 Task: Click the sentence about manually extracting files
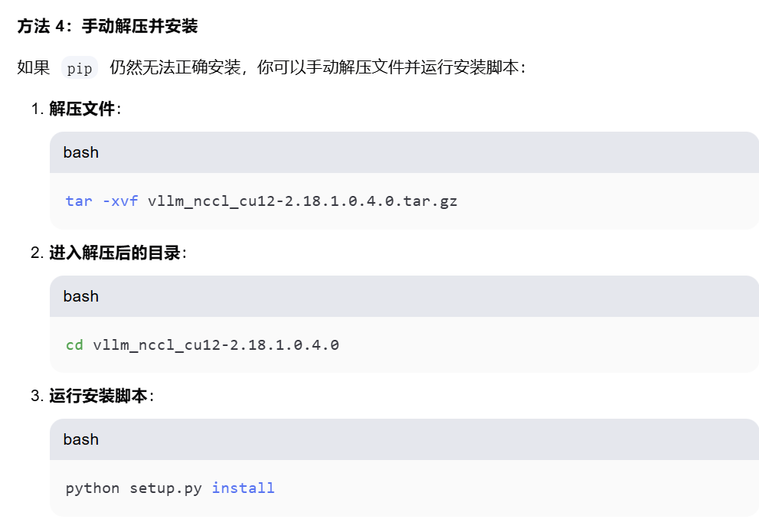317,68
